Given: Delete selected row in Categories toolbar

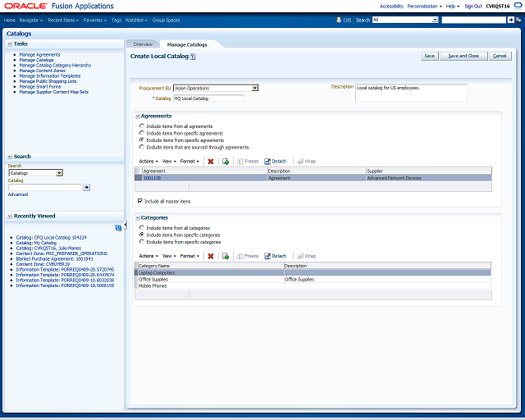Looking at the screenshot, I should (x=211, y=256).
